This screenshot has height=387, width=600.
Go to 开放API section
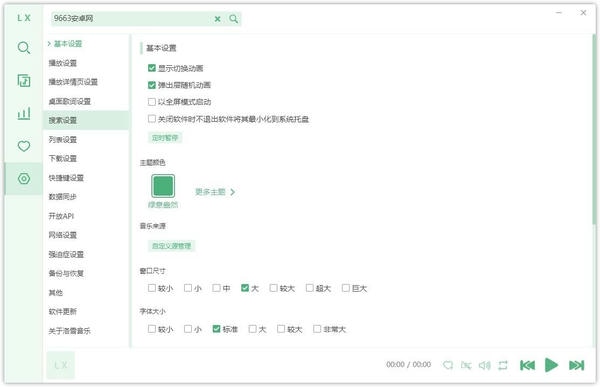[61, 216]
